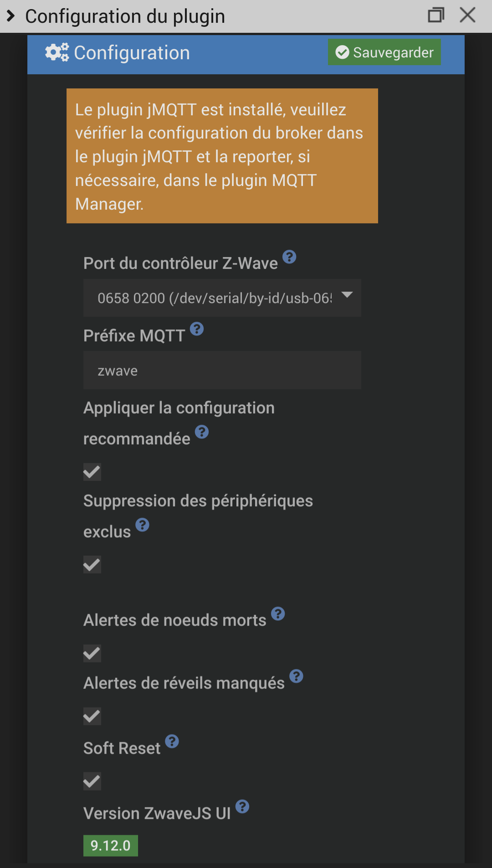Click the Préfixe MQTT input field
The height and width of the screenshot is (868, 492).
[x=222, y=370]
